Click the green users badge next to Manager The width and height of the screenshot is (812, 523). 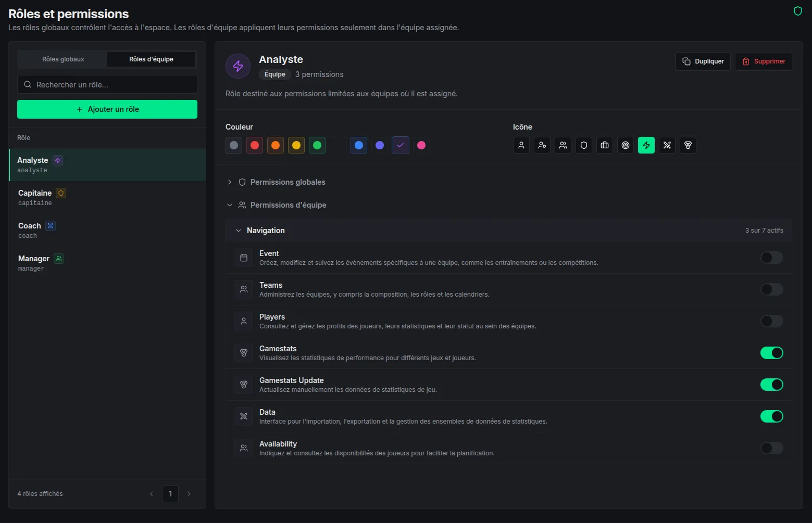pos(59,259)
